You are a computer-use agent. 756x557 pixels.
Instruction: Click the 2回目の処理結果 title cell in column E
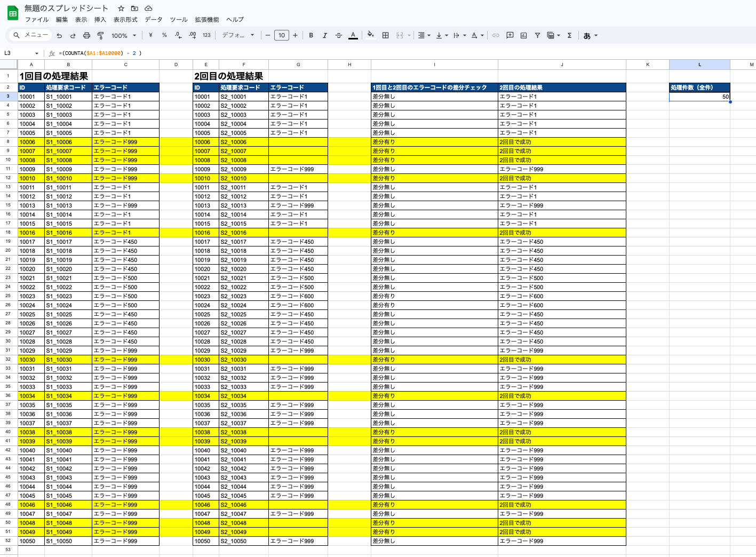[229, 76]
